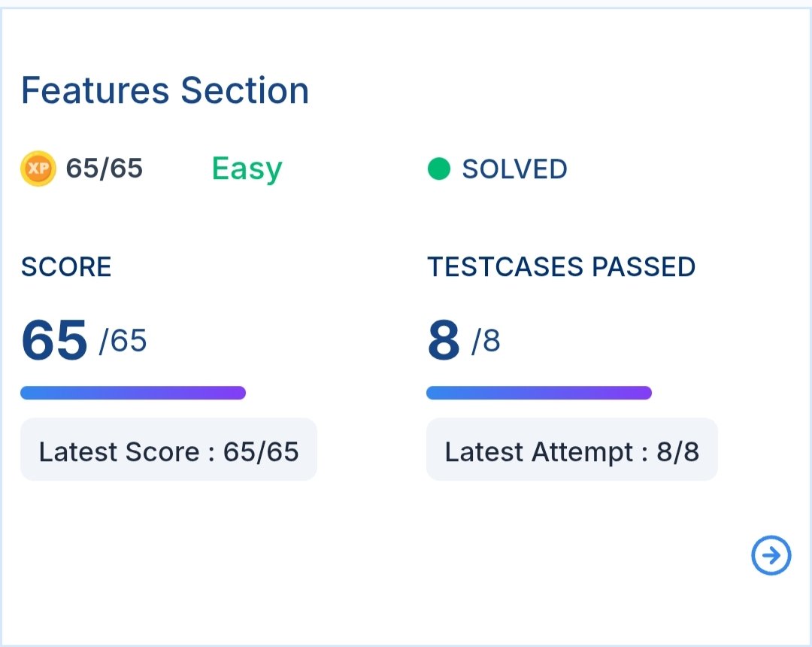Viewport: 812px width, 647px height.
Task: Click the /8 testcases total
Action: [x=486, y=342]
